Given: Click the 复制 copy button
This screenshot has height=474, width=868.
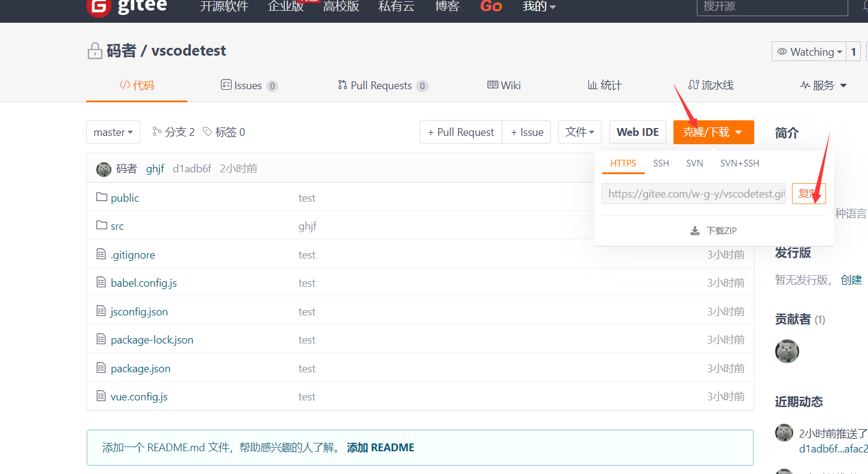Looking at the screenshot, I should 809,193.
